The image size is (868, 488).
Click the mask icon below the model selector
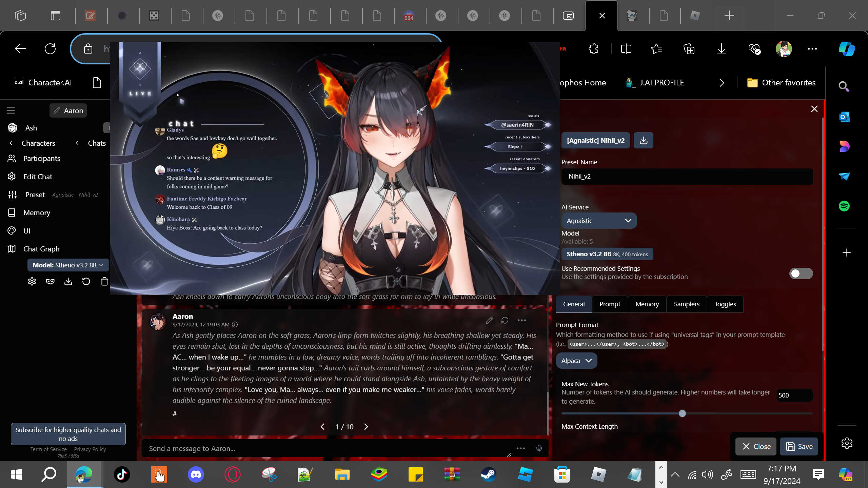coord(50,281)
